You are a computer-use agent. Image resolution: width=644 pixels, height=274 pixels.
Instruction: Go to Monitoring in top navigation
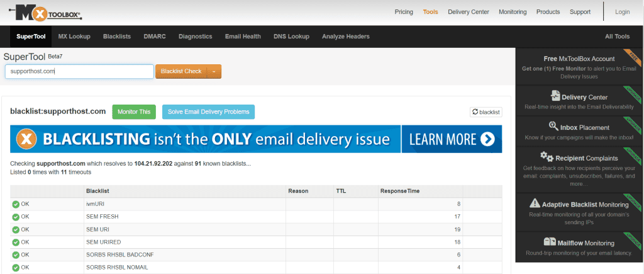pyautogui.click(x=513, y=12)
